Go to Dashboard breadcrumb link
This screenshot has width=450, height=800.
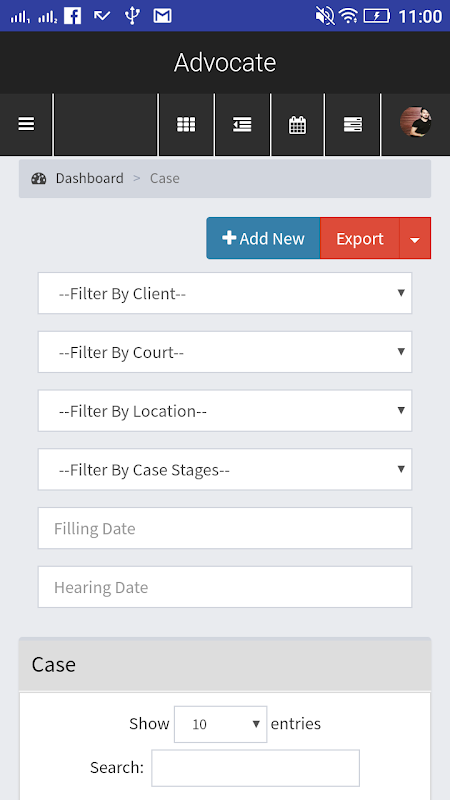(x=89, y=179)
